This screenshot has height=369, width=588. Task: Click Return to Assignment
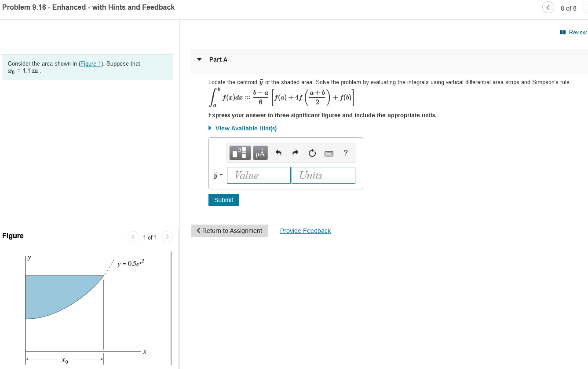pyautogui.click(x=229, y=230)
